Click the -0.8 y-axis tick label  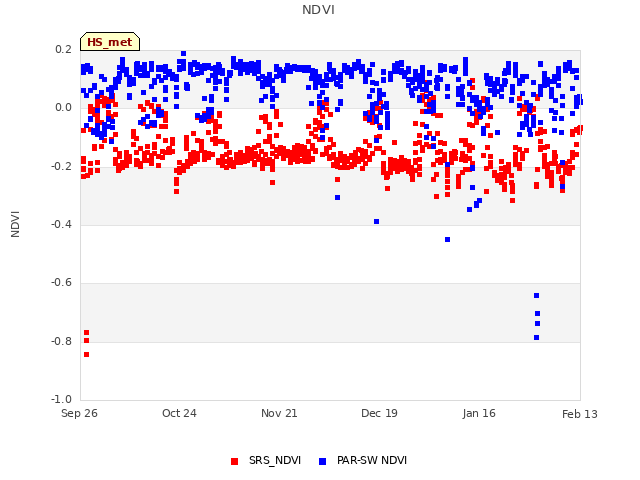pyautogui.click(x=61, y=341)
